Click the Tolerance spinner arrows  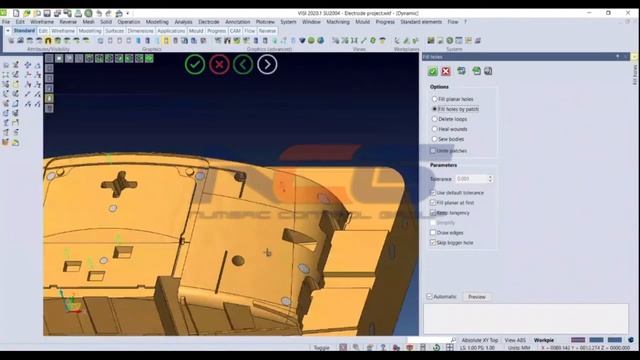[490, 179]
